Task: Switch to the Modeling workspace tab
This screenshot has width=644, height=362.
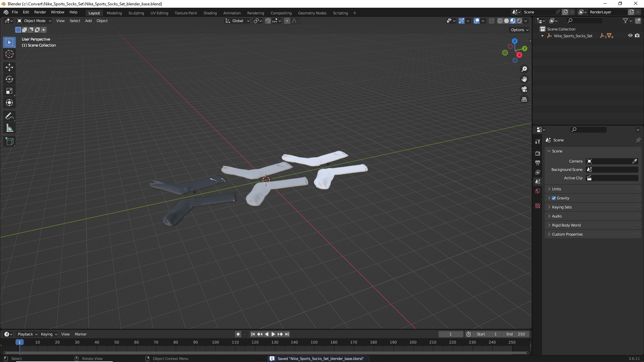Action: tap(114, 13)
